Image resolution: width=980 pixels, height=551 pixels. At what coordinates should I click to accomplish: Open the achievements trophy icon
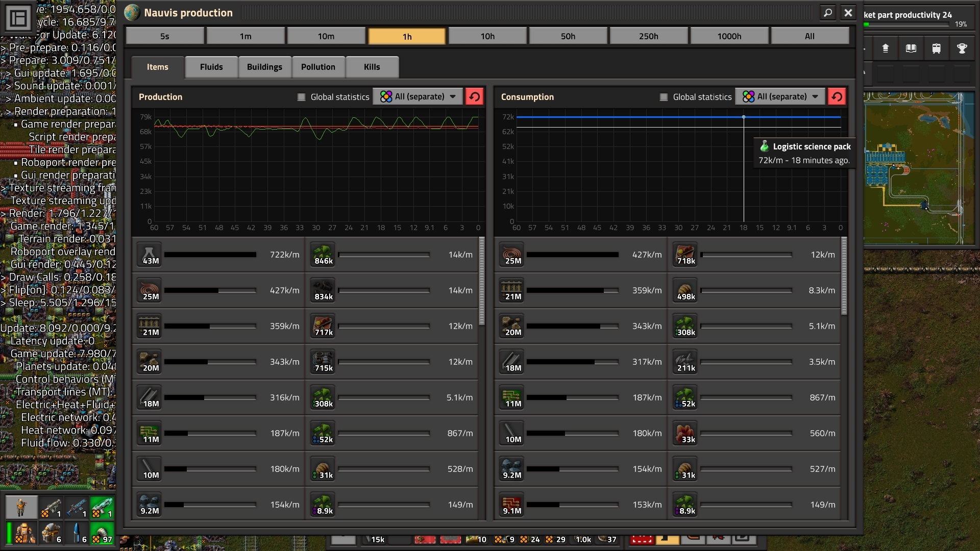click(x=962, y=48)
